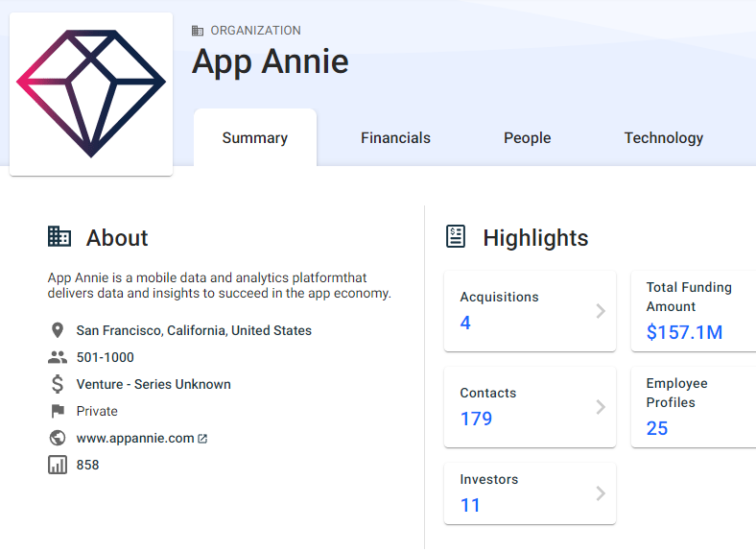Click the Highlights section heading
756x552 pixels.
point(535,238)
